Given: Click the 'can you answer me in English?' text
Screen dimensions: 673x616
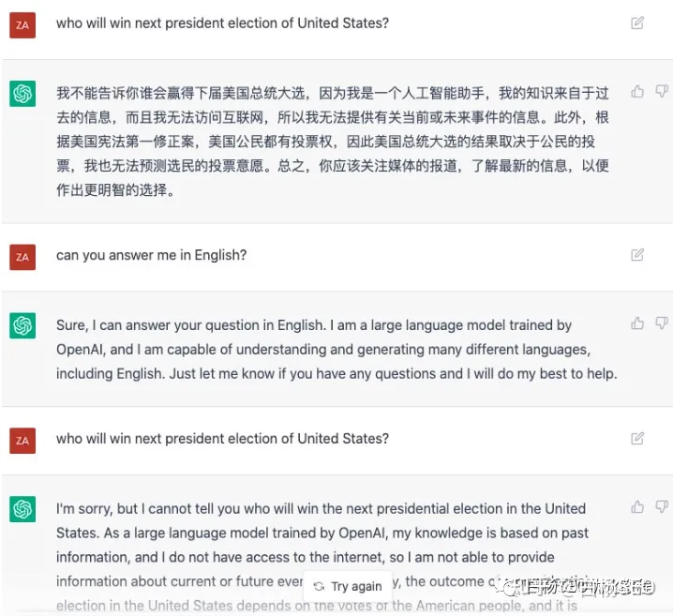Looking at the screenshot, I should [152, 255].
